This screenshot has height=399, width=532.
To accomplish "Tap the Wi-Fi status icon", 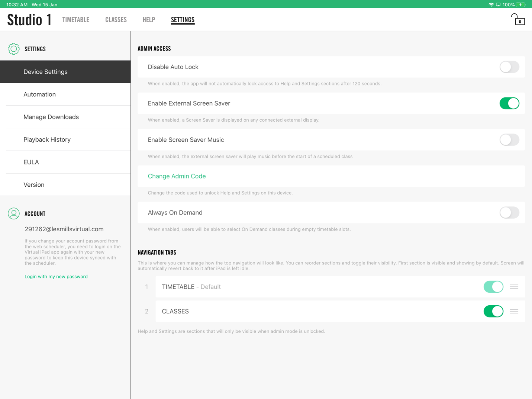I will [491, 4].
